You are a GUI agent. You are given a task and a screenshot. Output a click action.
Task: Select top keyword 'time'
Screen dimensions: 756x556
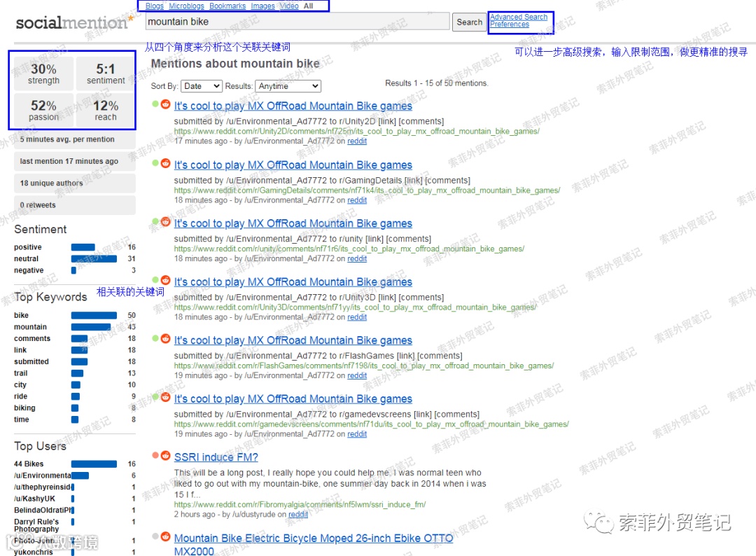[22, 419]
